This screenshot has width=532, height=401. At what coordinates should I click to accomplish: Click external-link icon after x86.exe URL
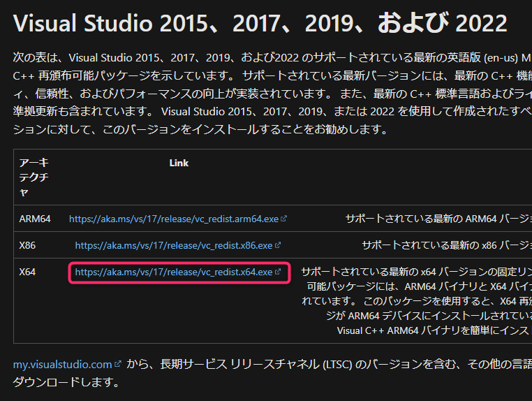(278, 245)
